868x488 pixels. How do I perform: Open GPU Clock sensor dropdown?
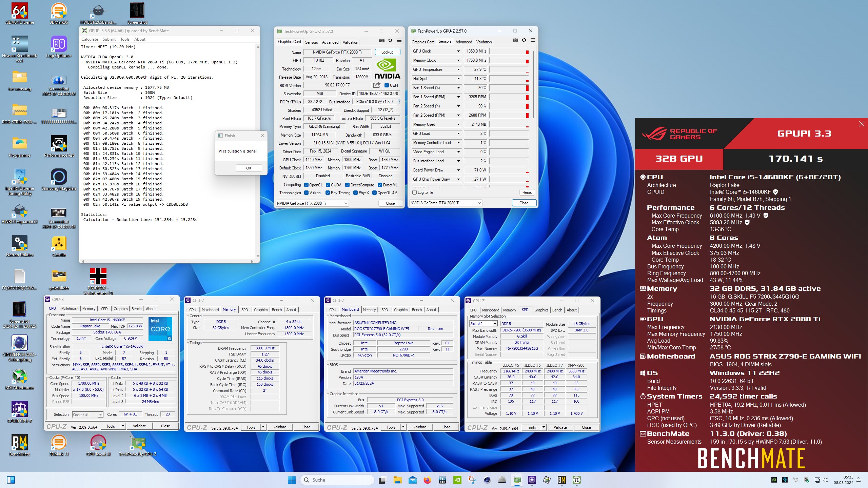click(458, 51)
